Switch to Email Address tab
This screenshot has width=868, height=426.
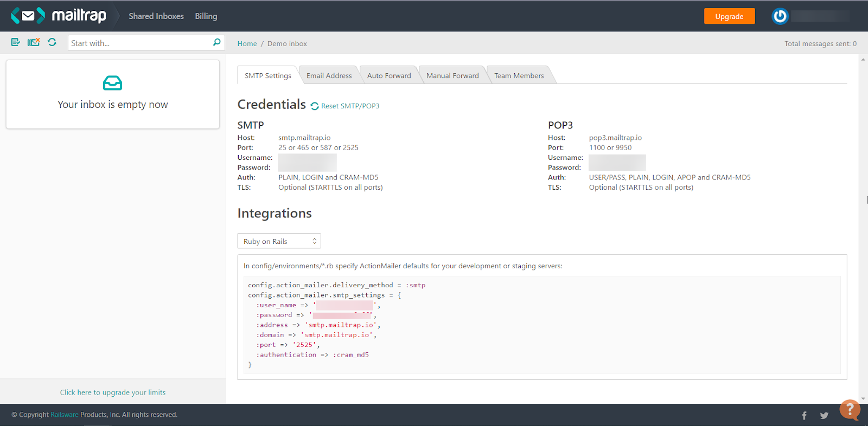pyautogui.click(x=329, y=75)
